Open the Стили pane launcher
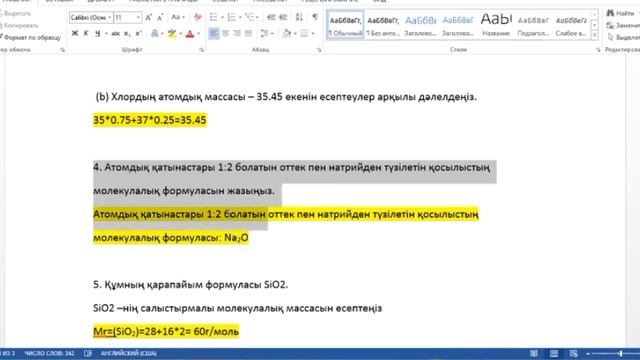Screen dimensions: 640x360 click(x=598, y=50)
